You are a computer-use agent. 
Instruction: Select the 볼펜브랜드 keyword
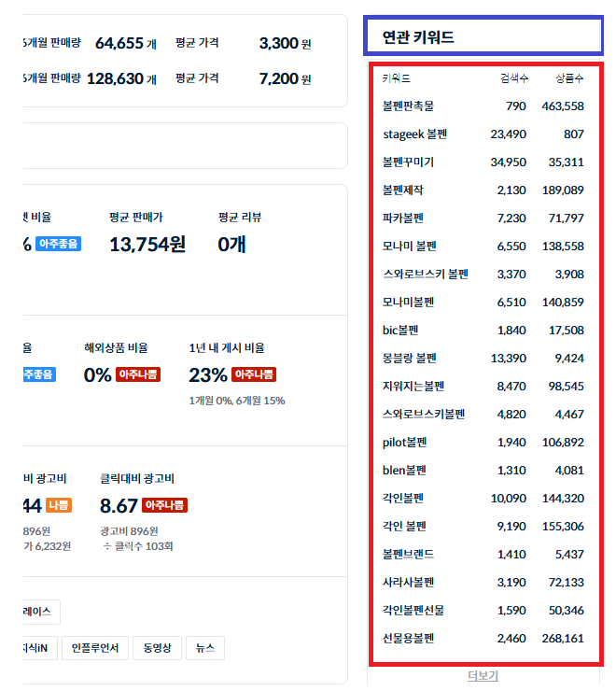[408, 554]
